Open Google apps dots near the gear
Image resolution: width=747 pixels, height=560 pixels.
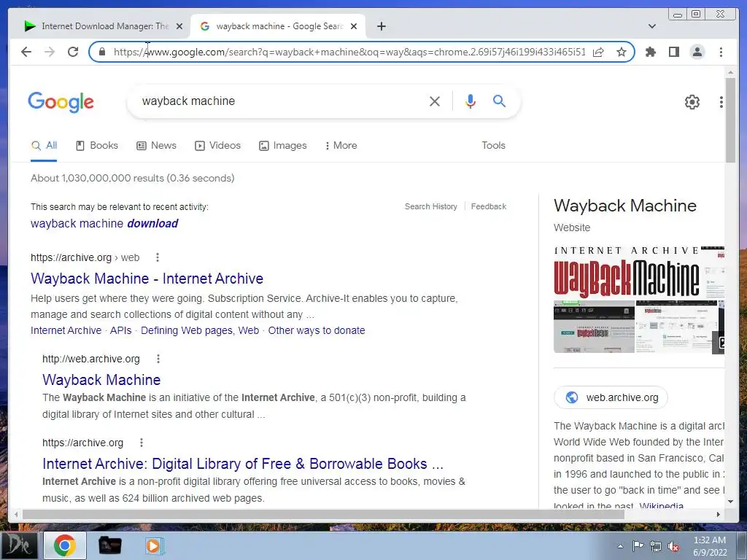(721, 101)
